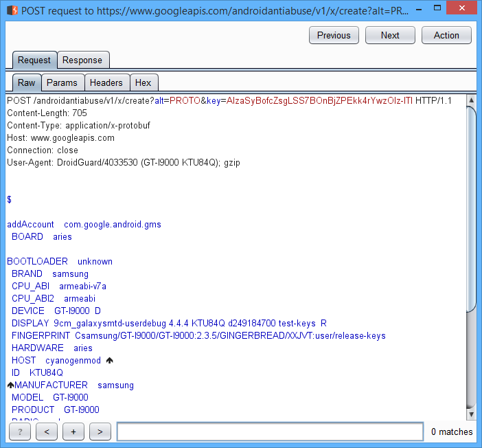Click the DISPLAY cm_galaxysmtd-userdebug line
Image resolution: width=482 pixels, height=448 pixels.
(x=169, y=323)
